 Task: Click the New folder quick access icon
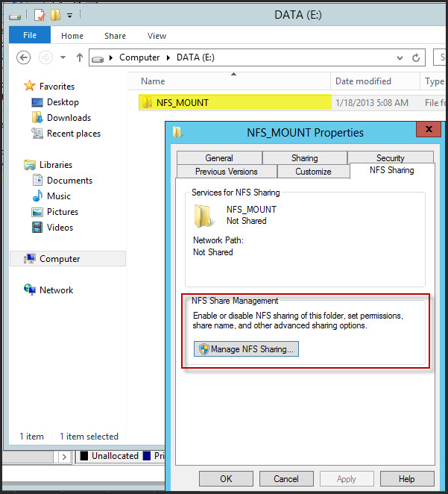[55, 15]
